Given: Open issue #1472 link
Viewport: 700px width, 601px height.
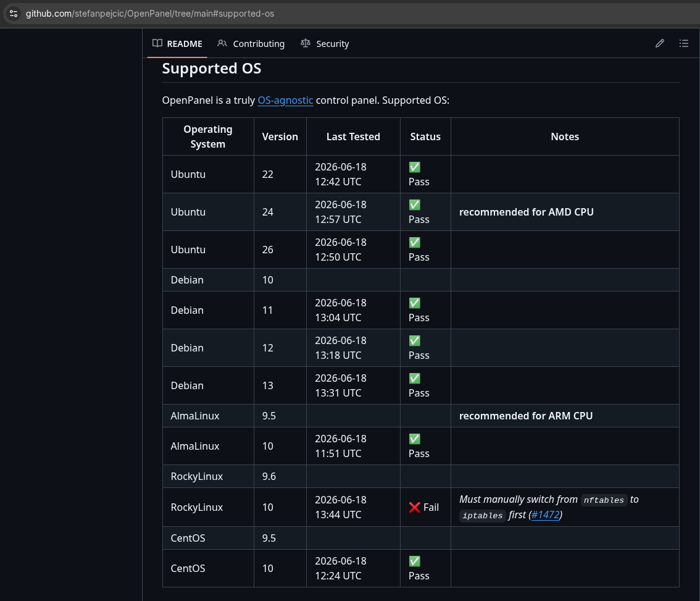Looking at the screenshot, I should coord(545,515).
